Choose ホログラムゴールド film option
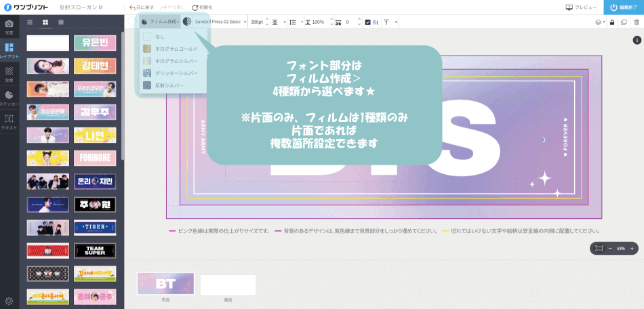Image resolution: width=644 pixels, height=309 pixels. point(169,49)
